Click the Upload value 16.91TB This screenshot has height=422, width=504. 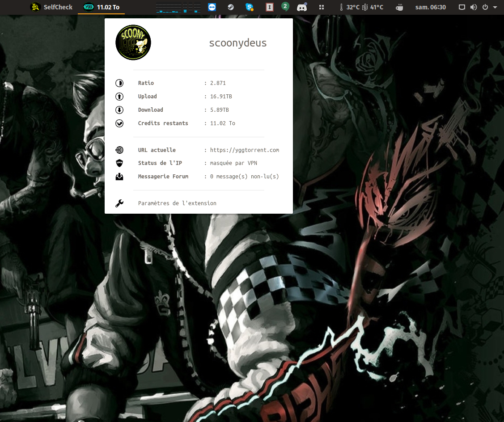coord(221,97)
